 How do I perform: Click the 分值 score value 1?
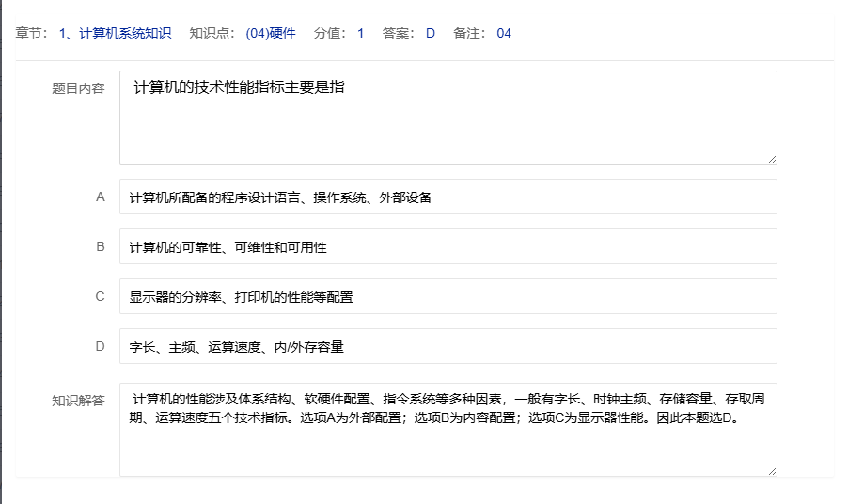[x=361, y=34]
